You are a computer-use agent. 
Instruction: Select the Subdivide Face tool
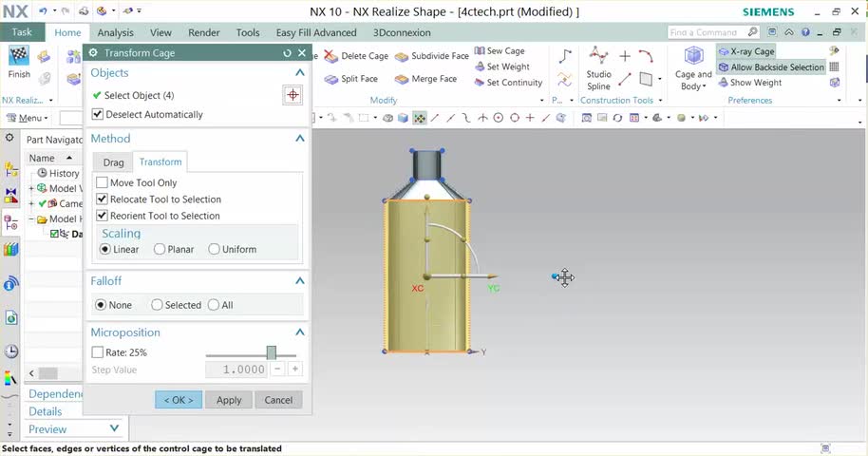coord(431,56)
